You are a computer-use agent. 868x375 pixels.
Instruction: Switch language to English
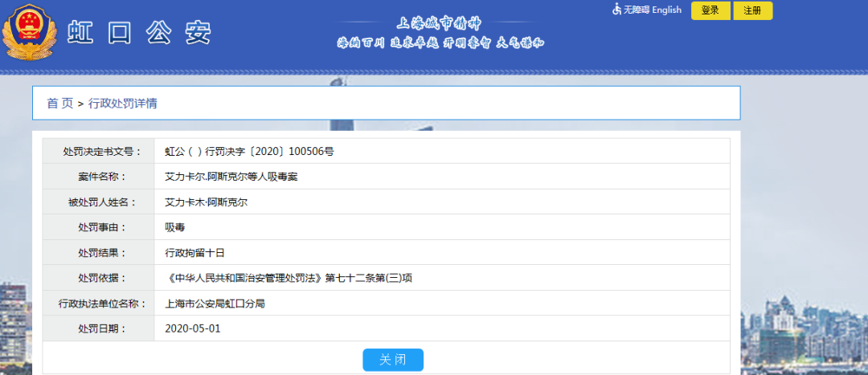coord(666,10)
